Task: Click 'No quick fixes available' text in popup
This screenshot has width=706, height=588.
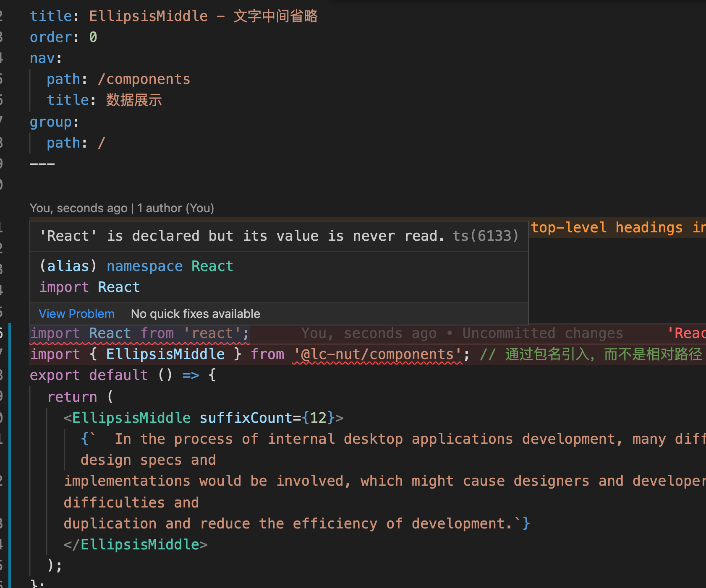Action: click(196, 314)
